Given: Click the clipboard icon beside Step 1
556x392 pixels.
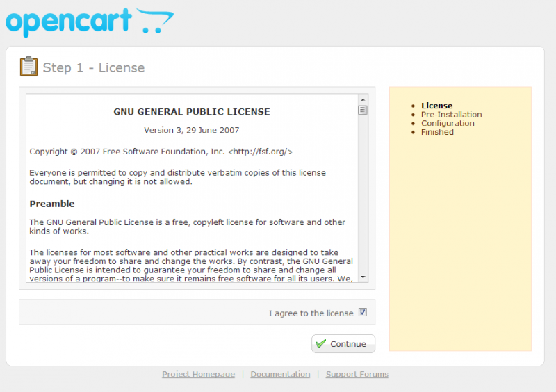Looking at the screenshot, I should pyautogui.click(x=28, y=66).
